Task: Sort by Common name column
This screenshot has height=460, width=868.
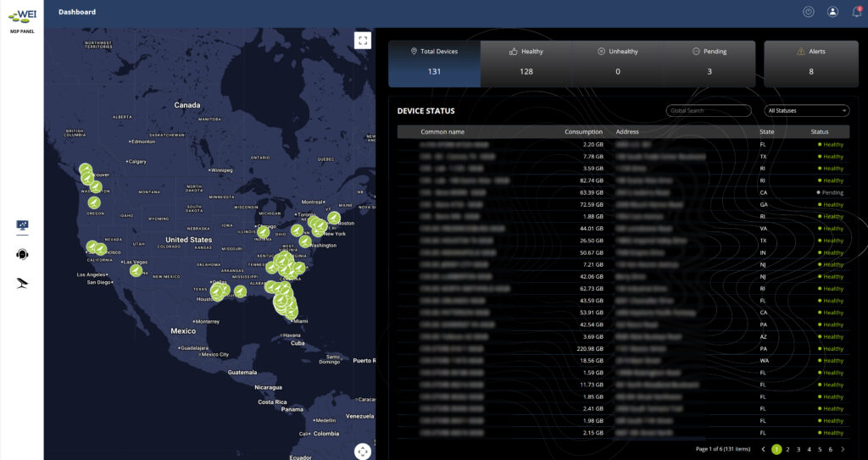Action: (442, 132)
